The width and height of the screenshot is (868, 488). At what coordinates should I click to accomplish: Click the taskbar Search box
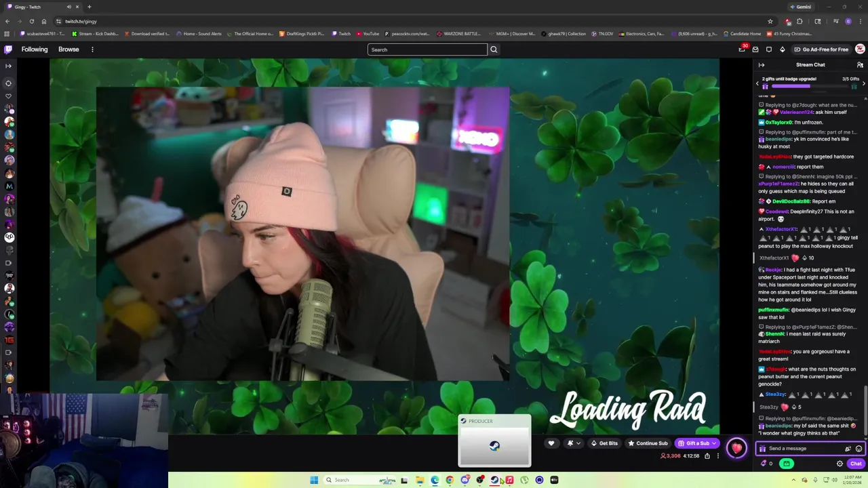click(x=359, y=480)
